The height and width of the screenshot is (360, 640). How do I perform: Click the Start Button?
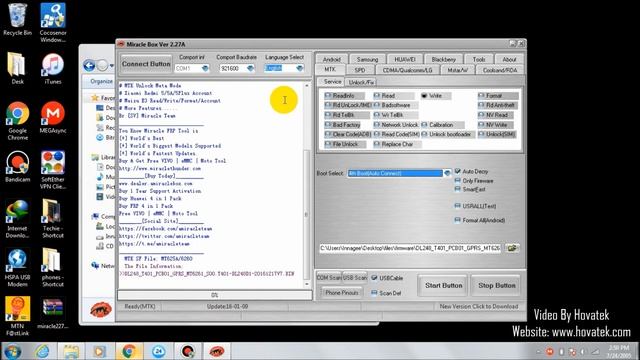pyautogui.click(x=444, y=285)
